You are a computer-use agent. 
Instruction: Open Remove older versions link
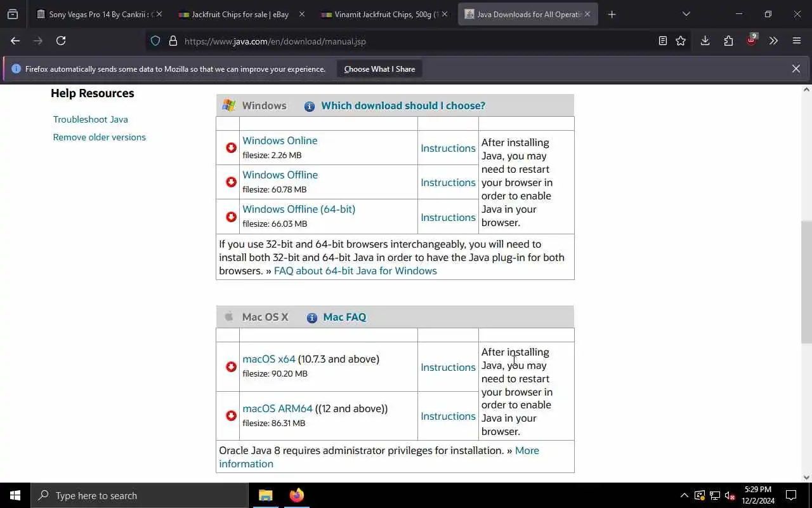pyautogui.click(x=99, y=137)
